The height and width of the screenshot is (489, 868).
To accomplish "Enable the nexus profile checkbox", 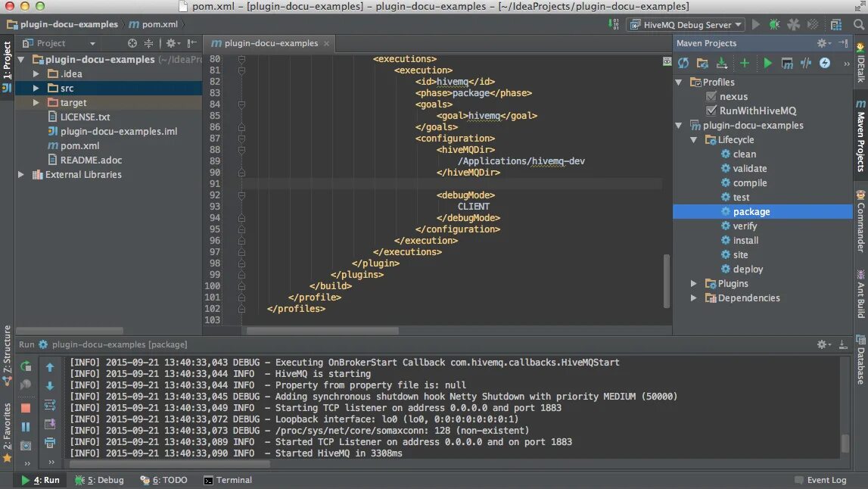I will (x=712, y=96).
